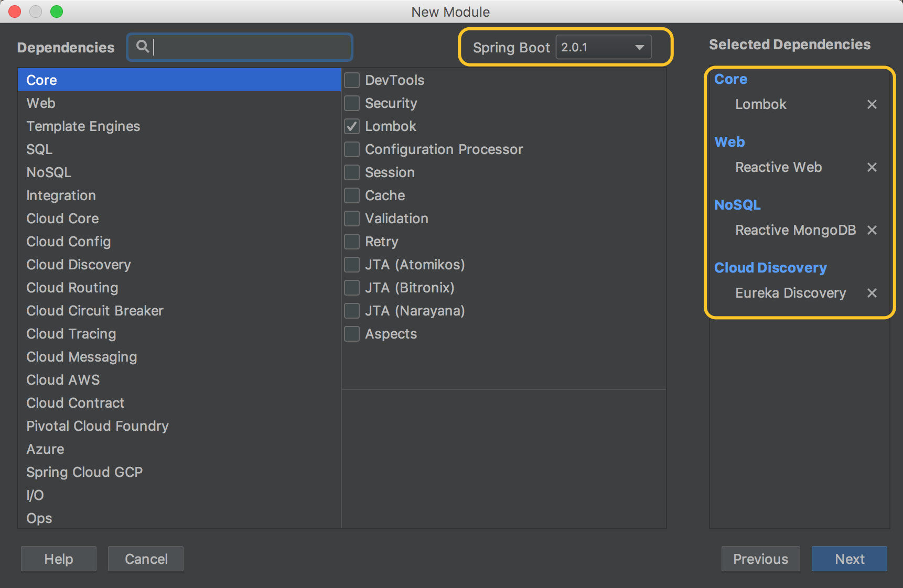This screenshot has width=903, height=588.
Task: Check JTA (Bitronix) option
Action: 352,288
